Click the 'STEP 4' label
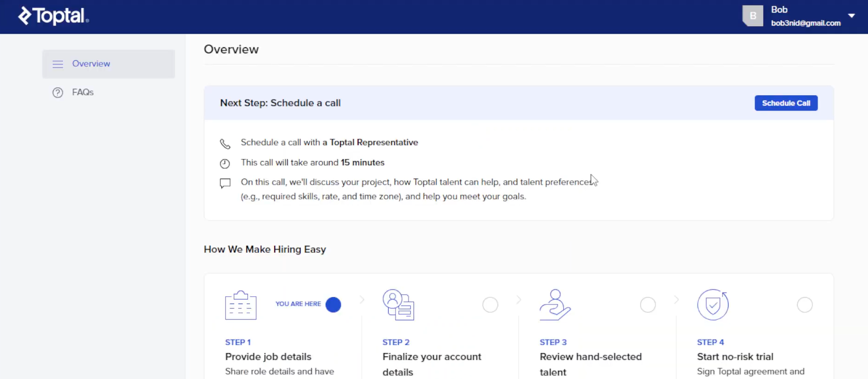Screen dimensions: 868x379 point(711,342)
